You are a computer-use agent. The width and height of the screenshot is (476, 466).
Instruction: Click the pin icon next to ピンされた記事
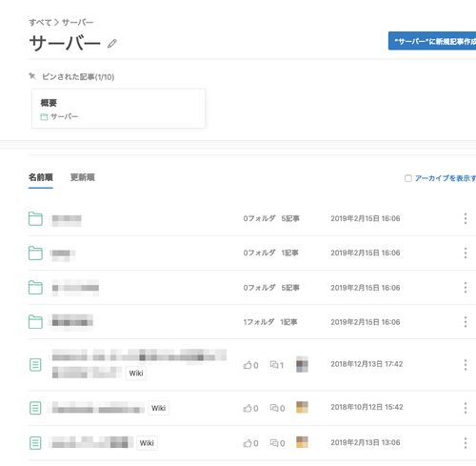[32, 76]
